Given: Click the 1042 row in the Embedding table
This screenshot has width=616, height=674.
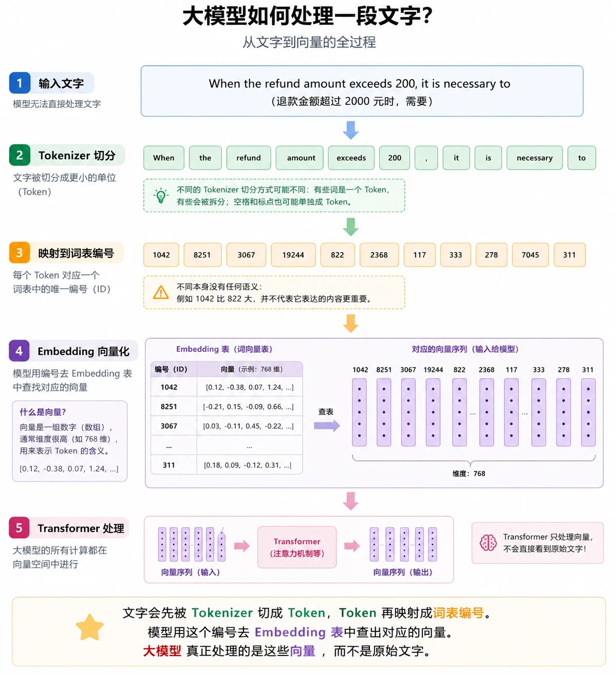Looking at the screenshot, I should [227, 387].
